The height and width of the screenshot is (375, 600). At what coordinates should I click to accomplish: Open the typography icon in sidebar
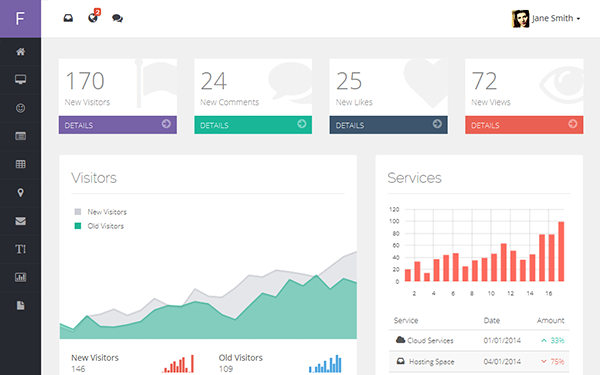click(20, 249)
